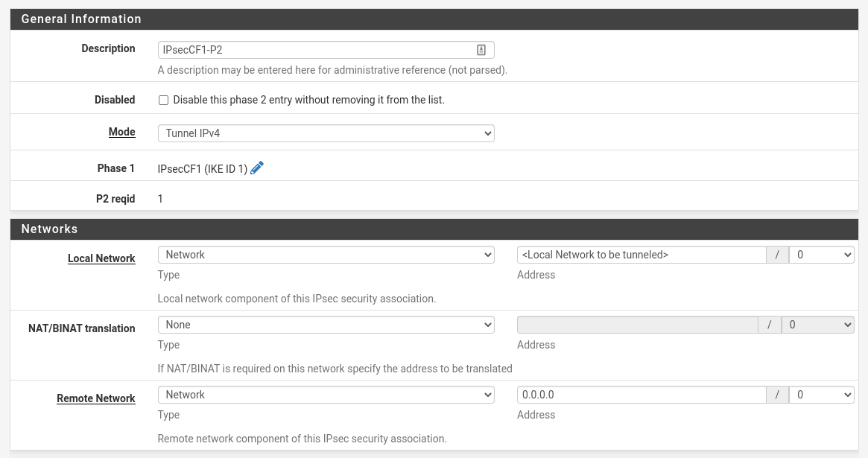Screen dimensions: 868x458
Task: Open the Local Network subnet mask dropdown
Action: pos(820,254)
